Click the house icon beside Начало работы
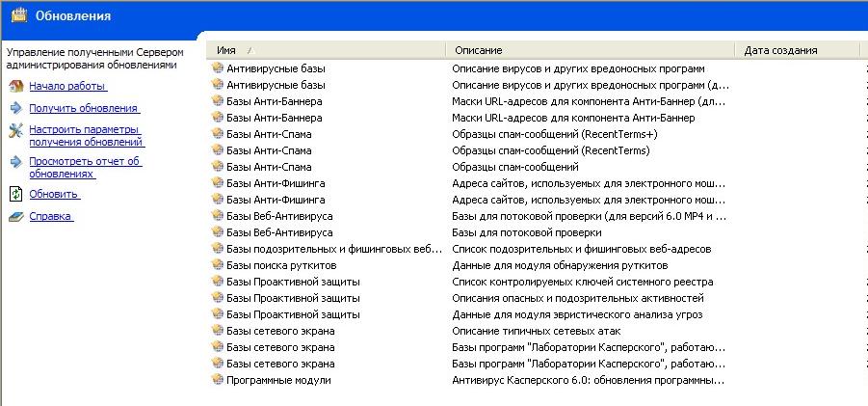 (x=15, y=86)
